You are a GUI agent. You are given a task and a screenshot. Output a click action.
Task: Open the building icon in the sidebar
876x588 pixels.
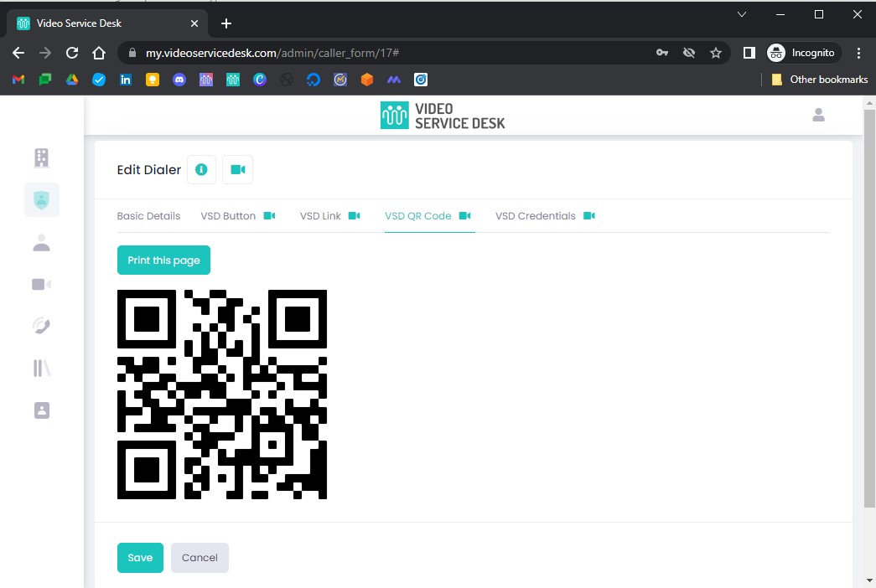coord(41,158)
